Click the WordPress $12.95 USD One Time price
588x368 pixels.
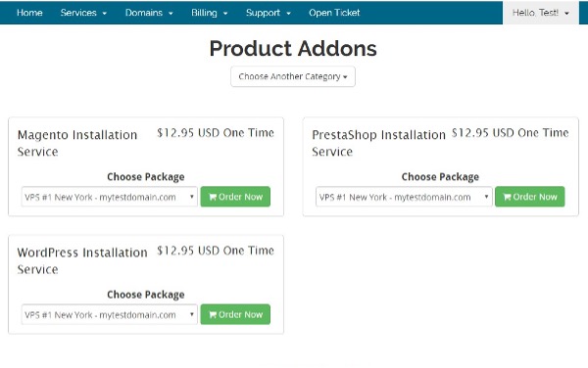216,251
